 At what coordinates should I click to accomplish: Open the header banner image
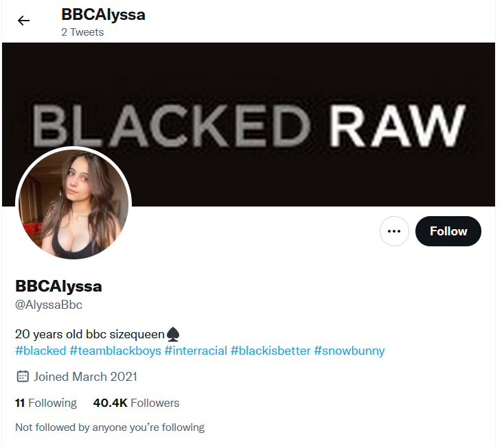(x=249, y=124)
